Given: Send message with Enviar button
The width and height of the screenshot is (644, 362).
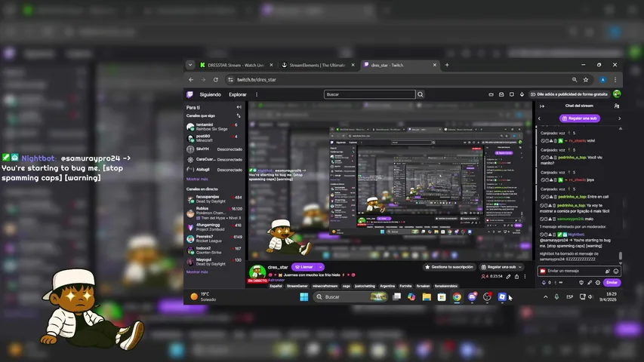Looking at the screenshot, I should [612, 283].
